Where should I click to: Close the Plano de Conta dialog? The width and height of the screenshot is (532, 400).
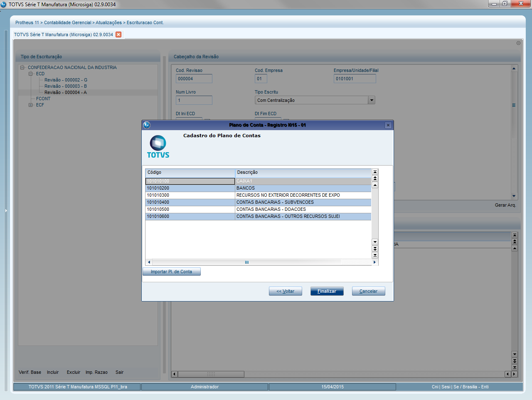(x=388, y=125)
